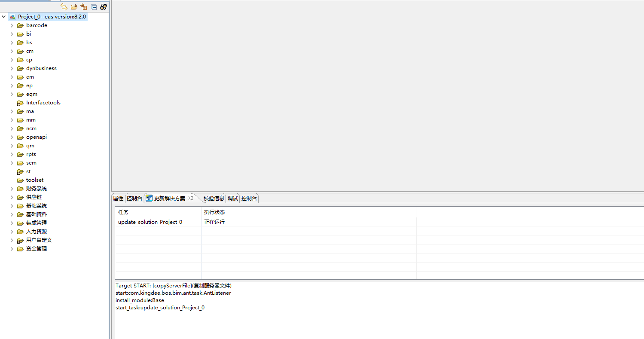Click the brown grid blocks toolbar icon

coord(84,7)
